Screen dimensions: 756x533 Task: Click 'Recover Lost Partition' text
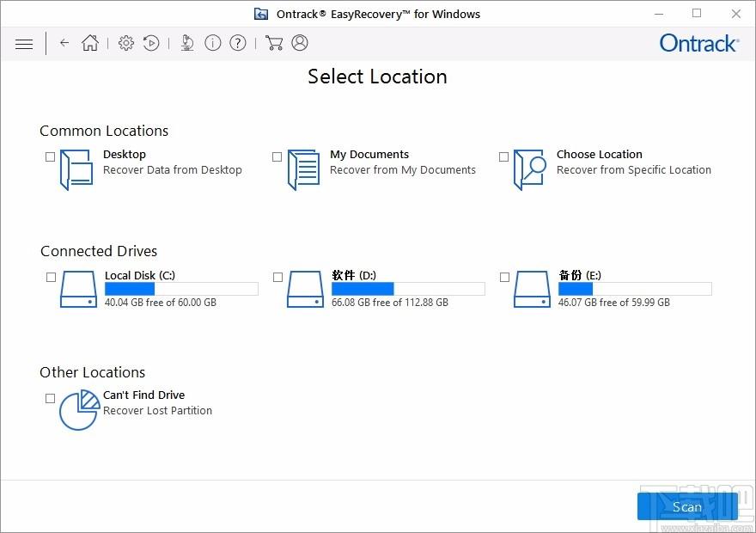[x=158, y=410]
